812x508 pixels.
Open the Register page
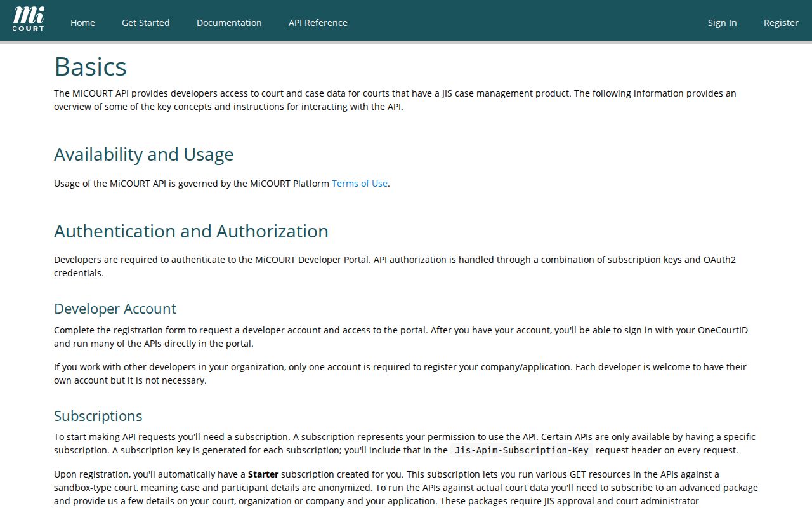781,23
